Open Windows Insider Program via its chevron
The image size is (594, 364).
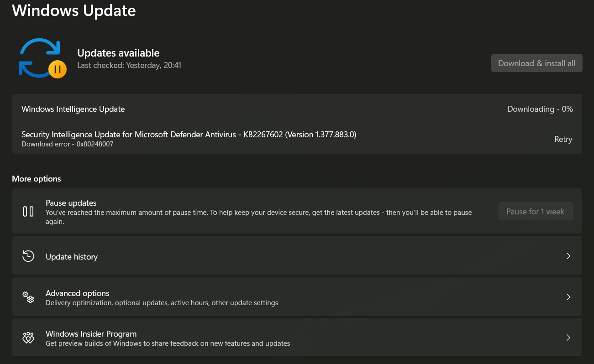568,338
